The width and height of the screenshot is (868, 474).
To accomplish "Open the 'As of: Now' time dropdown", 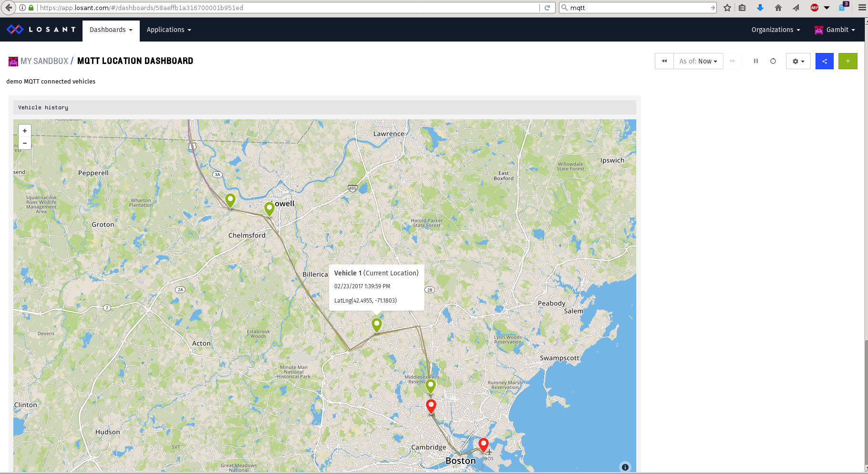I will point(698,61).
